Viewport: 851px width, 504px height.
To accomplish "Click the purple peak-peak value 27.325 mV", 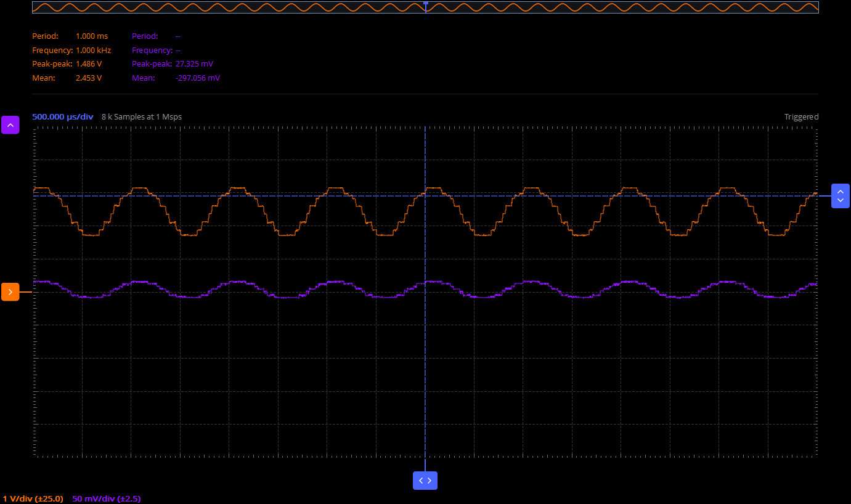I will [195, 64].
